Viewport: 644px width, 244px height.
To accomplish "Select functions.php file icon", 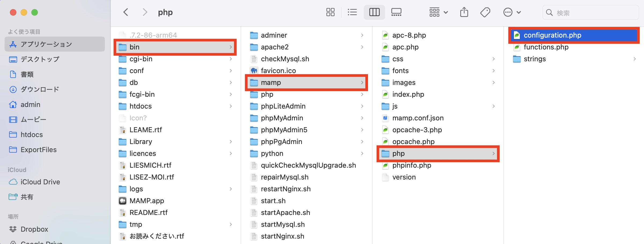I will (x=517, y=47).
